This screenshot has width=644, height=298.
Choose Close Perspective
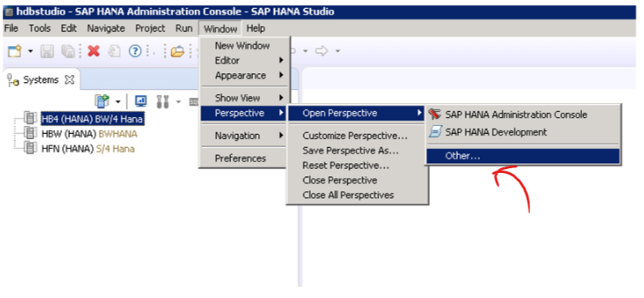pos(357,180)
